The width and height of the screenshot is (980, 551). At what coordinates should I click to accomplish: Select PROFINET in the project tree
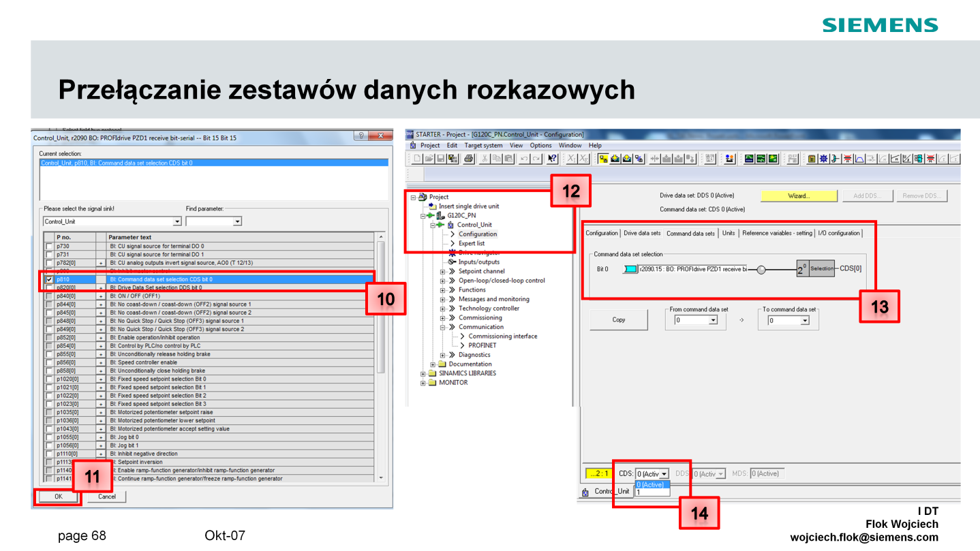tap(483, 345)
